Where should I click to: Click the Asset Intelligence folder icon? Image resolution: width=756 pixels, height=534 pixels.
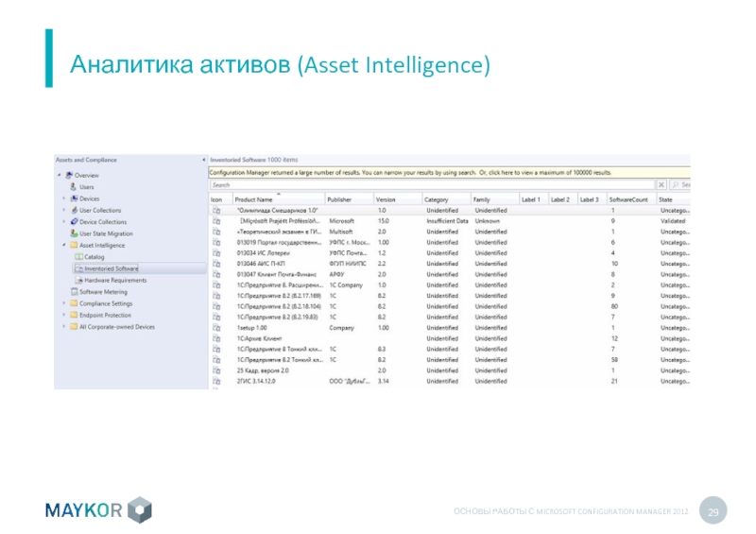point(75,245)
